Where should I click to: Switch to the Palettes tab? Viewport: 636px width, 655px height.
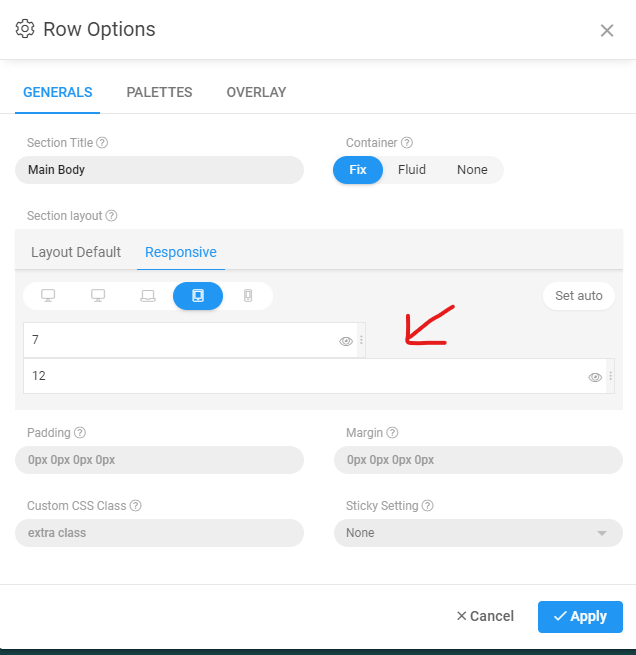159,92
